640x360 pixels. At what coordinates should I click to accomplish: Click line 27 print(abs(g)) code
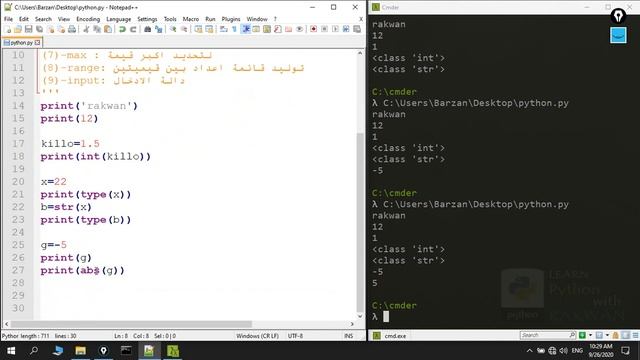[82, 270]
